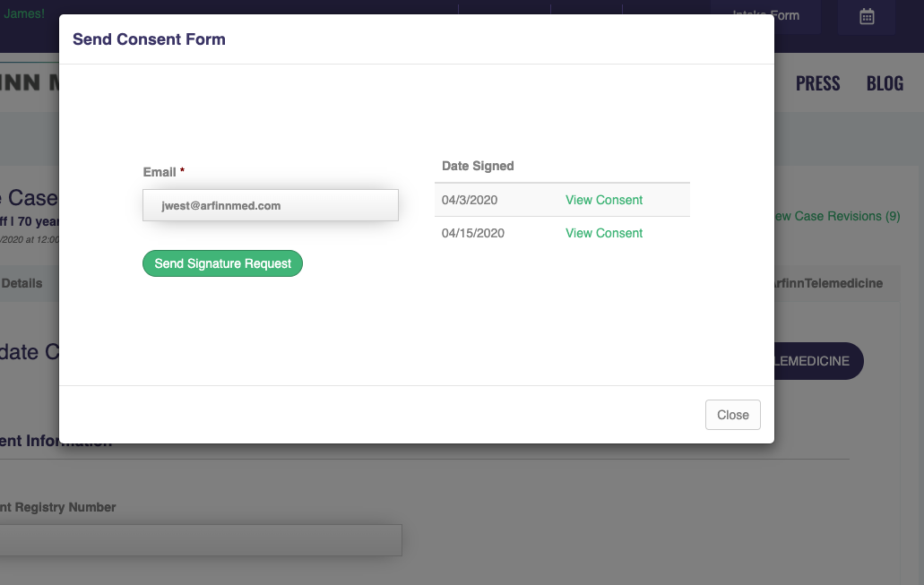Viewport: 924px width, 585px height.
Task: Click the Email address input field
Action: tap(270, 205)
